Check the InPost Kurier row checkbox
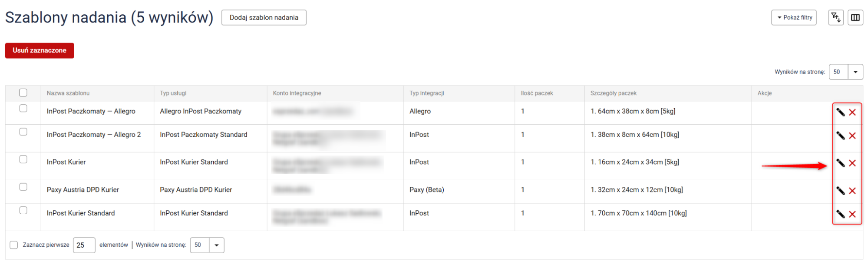This screenshot has height=265, width=868. pyautogui.click(x=23, y=159)
